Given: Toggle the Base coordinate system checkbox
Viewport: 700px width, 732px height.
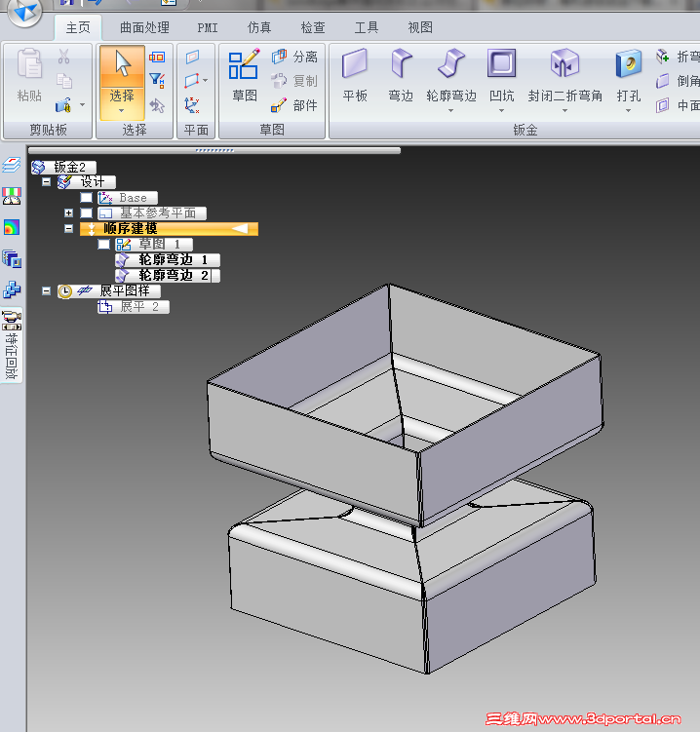Looking at the screenshot, I should click(x=87, y=198).
